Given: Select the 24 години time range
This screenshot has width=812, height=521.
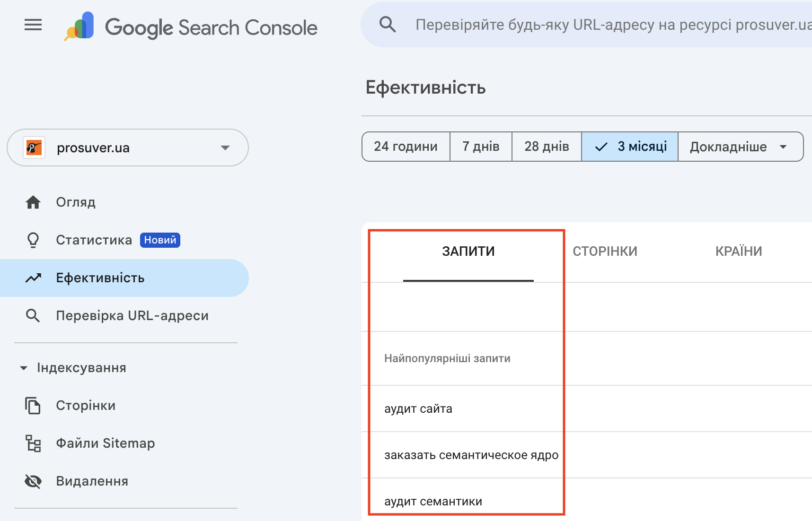Looking at the screenshot, I should (406, 147).
